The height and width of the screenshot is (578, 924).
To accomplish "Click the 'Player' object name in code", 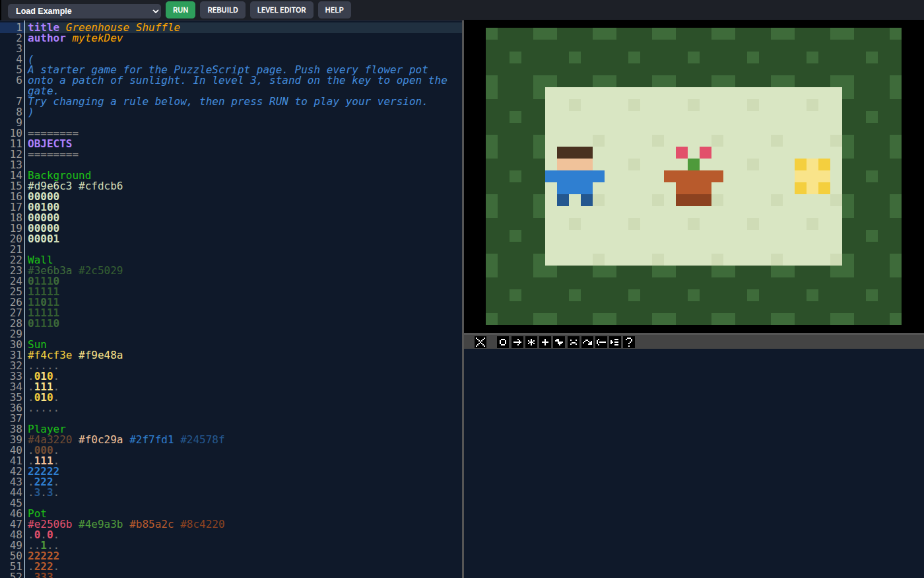I will [x=47, y=429].
